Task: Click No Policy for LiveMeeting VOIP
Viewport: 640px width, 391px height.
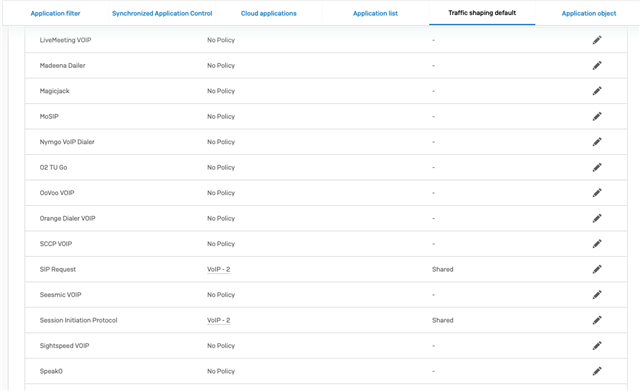Action: pos(221,40)
